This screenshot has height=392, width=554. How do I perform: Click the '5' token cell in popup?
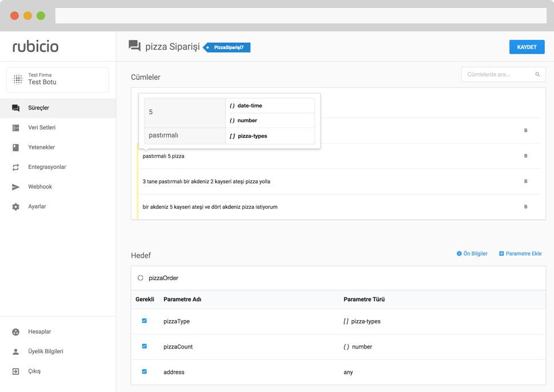click(x=185, y=113)
